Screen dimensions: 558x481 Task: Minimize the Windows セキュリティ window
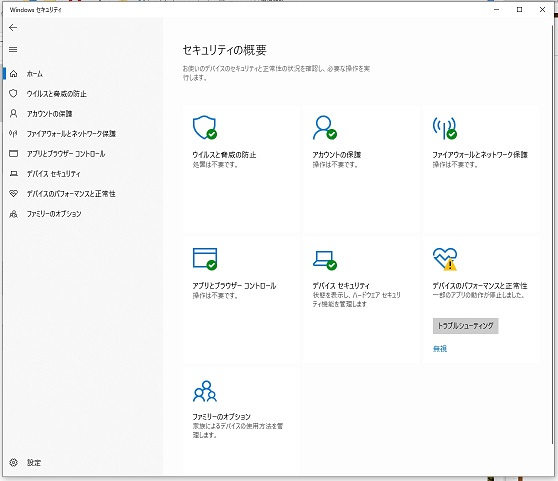(497, 10)
